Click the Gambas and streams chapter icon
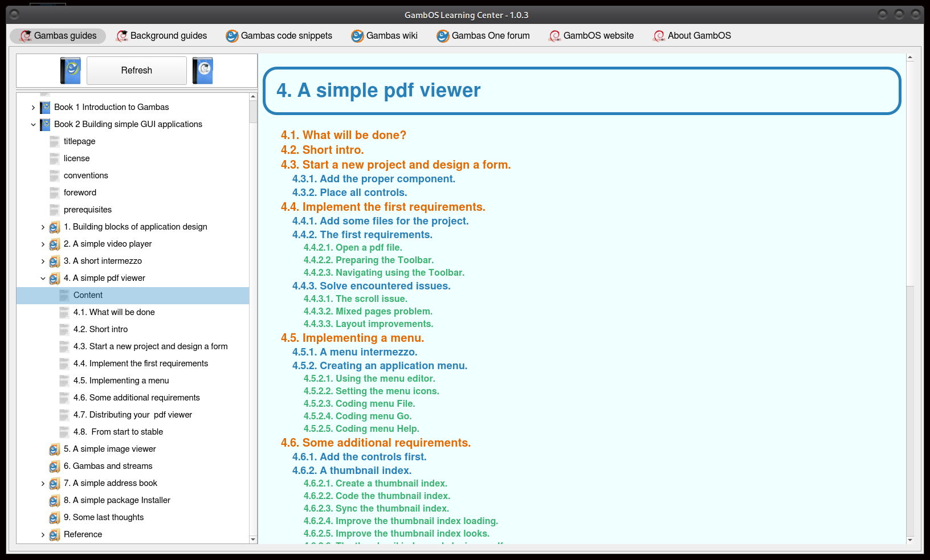930x560 pixels. pos(55,466)
